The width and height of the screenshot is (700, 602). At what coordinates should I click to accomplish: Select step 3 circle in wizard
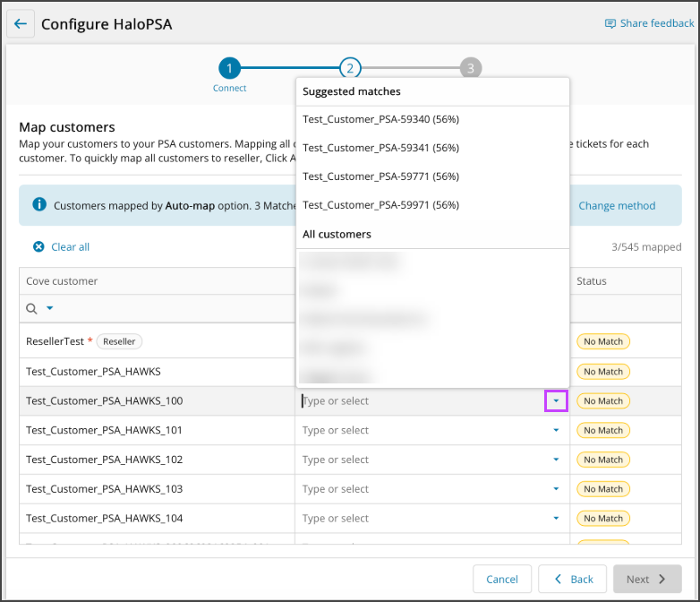471,68
